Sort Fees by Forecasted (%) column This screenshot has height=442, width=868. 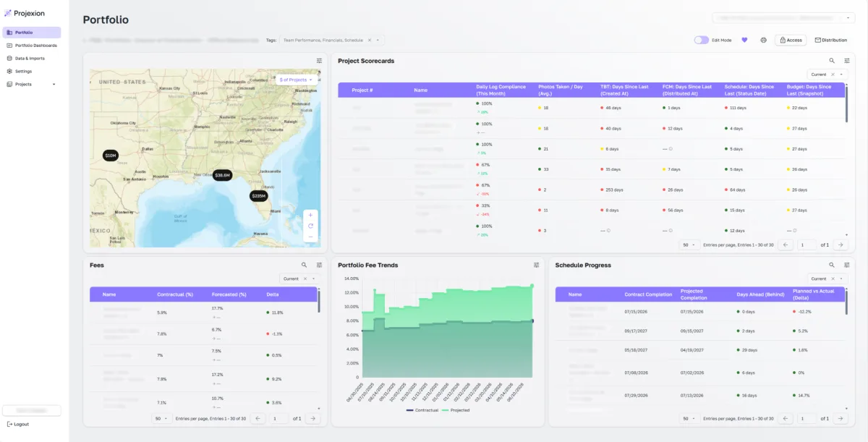click(229, 294)
